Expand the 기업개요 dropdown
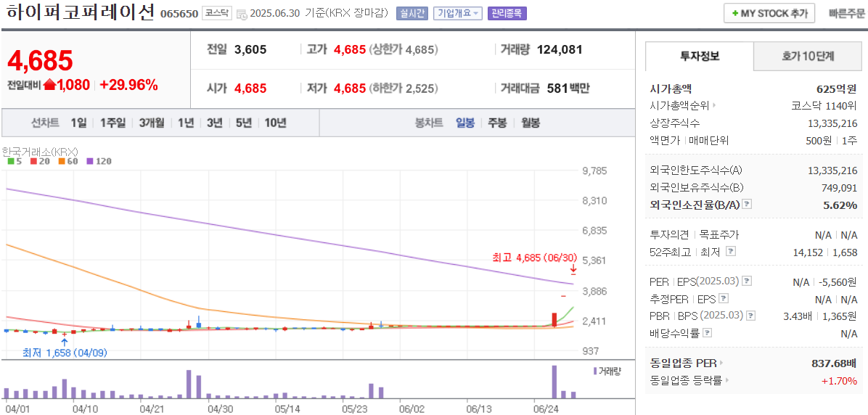 tap(458, 14)
